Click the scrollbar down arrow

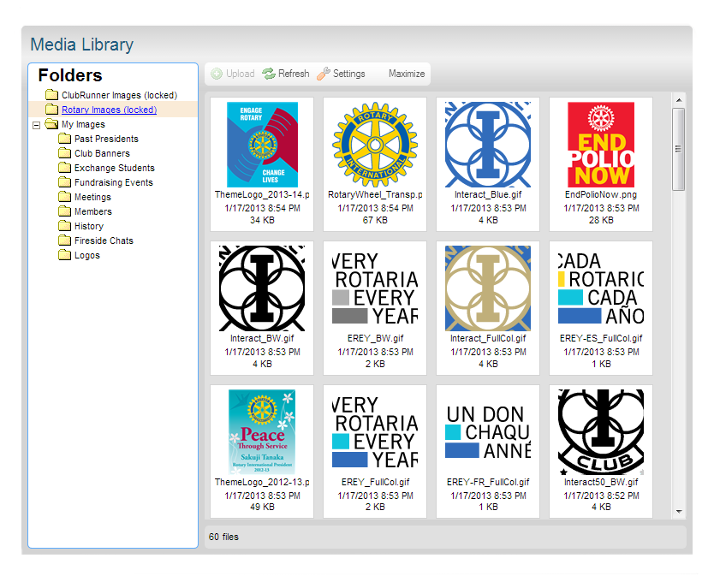click(x=679, y=512)
